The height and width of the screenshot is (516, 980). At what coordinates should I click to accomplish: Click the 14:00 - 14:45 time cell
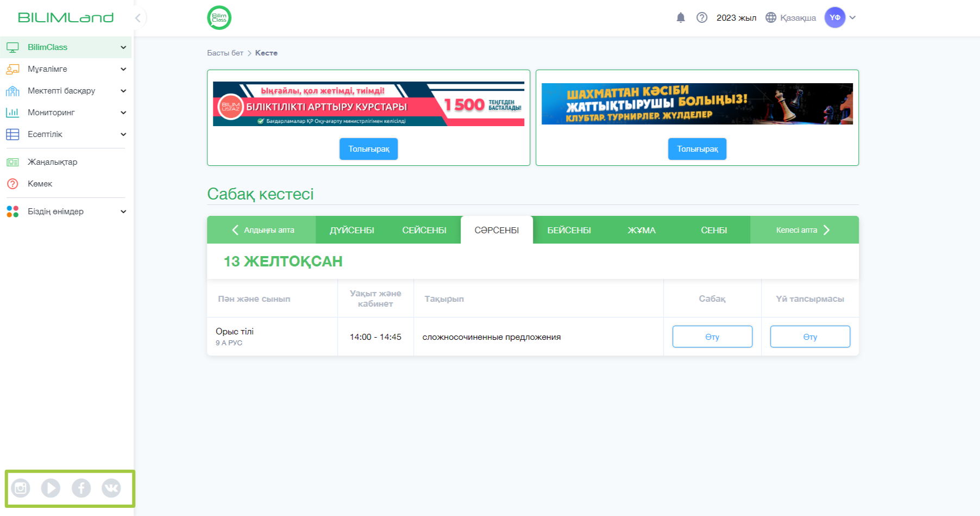[375, 337]
